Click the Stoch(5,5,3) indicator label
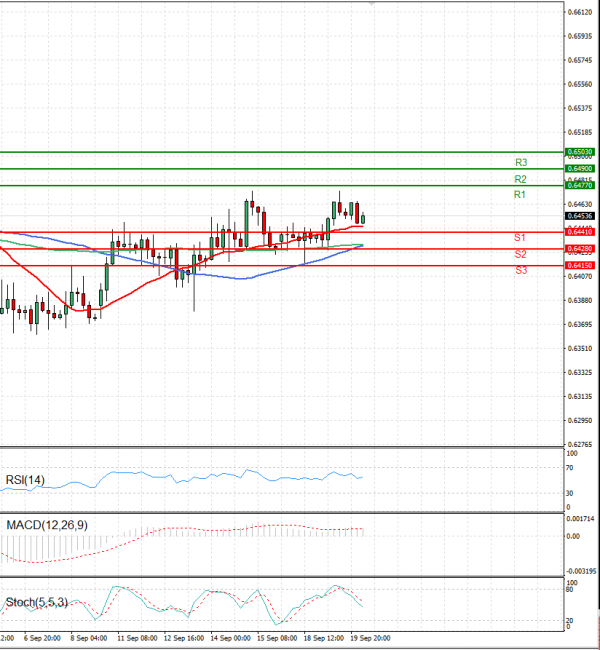Viewport: 600px width, 650px height. [34, 602]
